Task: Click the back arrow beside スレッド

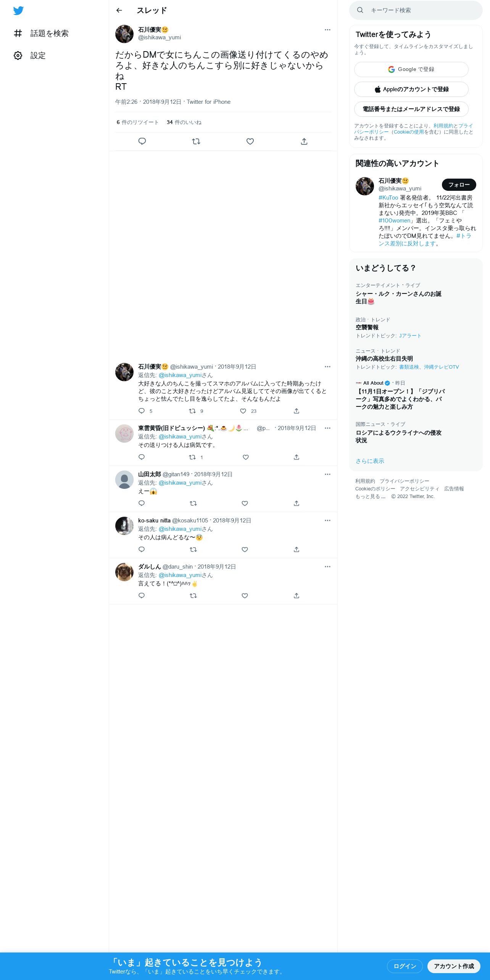Action: (x=119, y=10)
